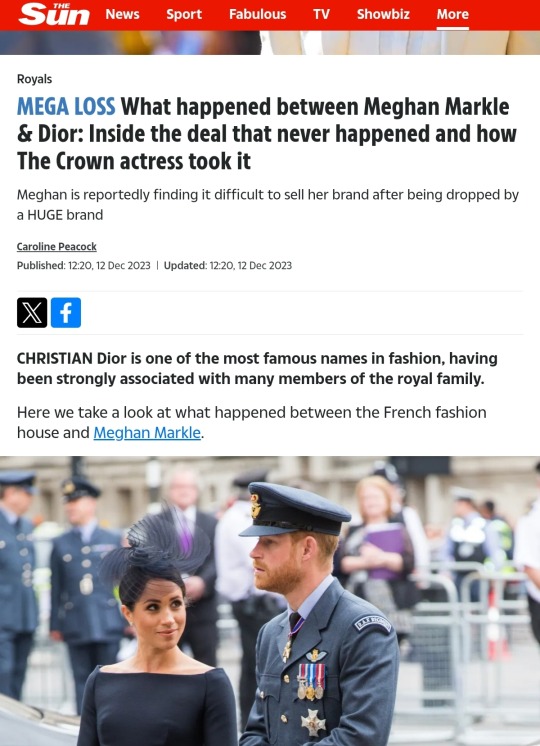The image size is (540, 746).
Task: Expand the More menu
Action: [x=452, y=14]
